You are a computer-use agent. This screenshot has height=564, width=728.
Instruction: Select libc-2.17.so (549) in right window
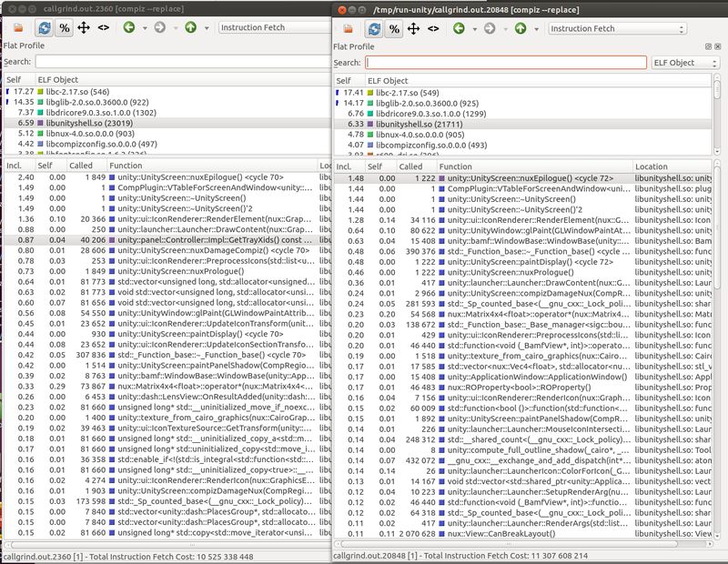pos(522,93)
